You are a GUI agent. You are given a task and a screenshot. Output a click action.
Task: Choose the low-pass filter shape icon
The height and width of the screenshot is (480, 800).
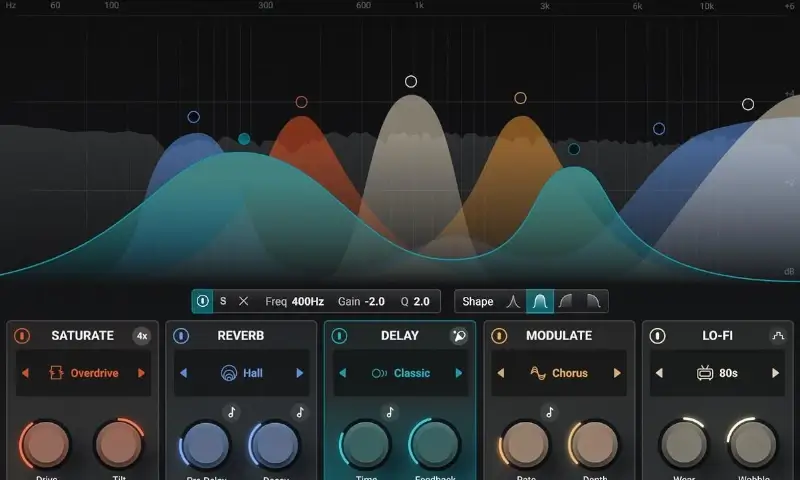(593, 301)
